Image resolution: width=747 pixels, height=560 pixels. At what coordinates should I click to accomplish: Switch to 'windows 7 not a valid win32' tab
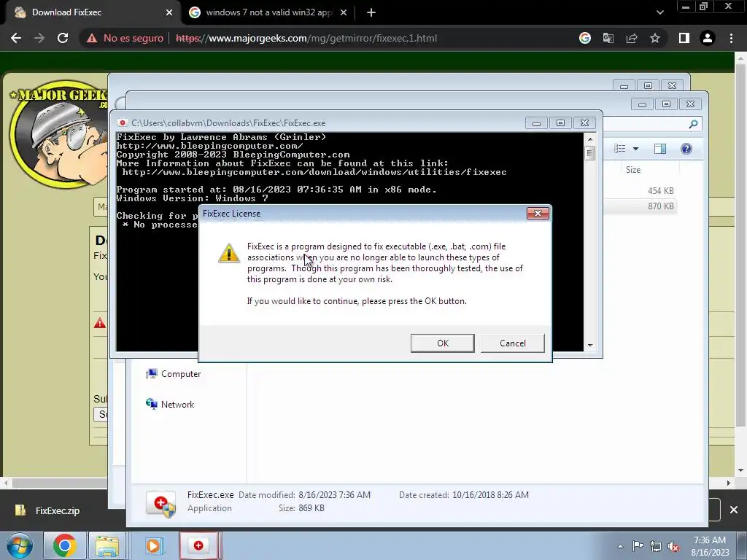coord(268,12)
